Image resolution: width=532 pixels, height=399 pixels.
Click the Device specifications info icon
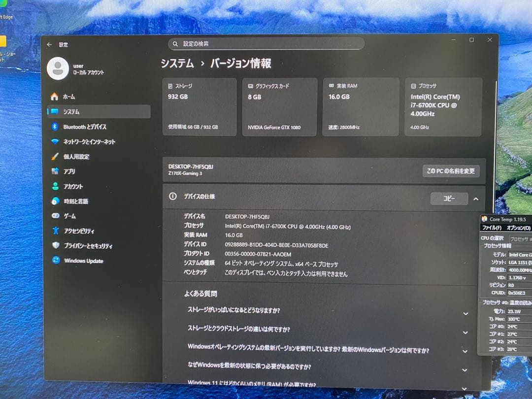tap(173, 196)
